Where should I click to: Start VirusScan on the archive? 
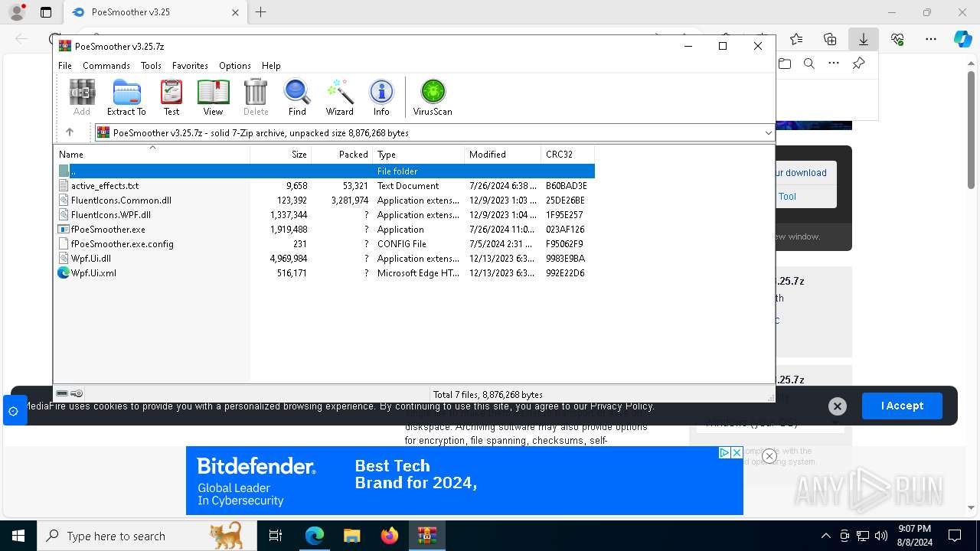(x=433, y=97)
